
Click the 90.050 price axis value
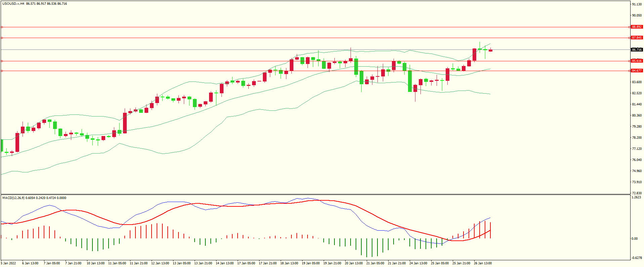637,15
